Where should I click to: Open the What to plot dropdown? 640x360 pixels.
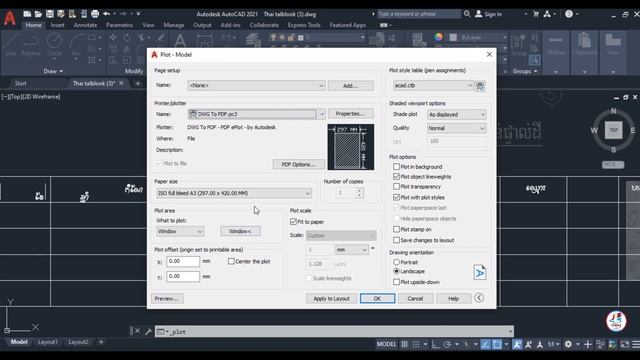pos(180,231)
